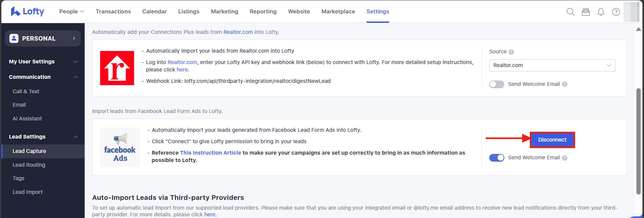Image resolution: width=644 pixels, height=218 pixels.
Task: Open the inbox tray icon
Action: 586,12
